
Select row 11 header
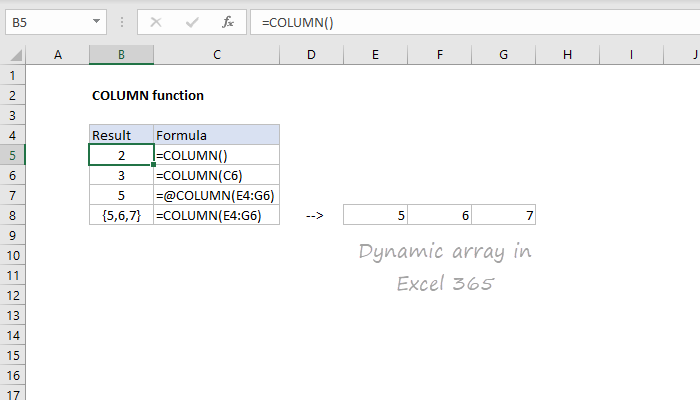(12, 275)
